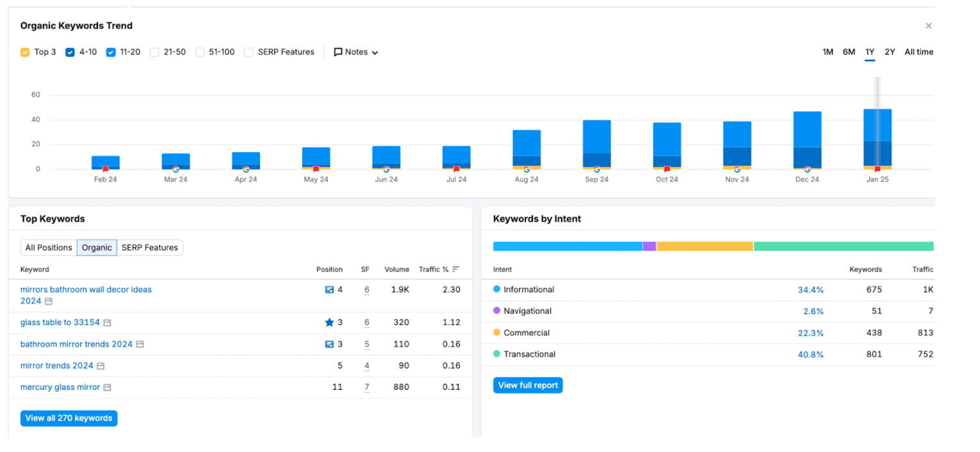Switch to the All Positions tab
This screenshot has width=980, height=452.
click(x=49, y=248)
